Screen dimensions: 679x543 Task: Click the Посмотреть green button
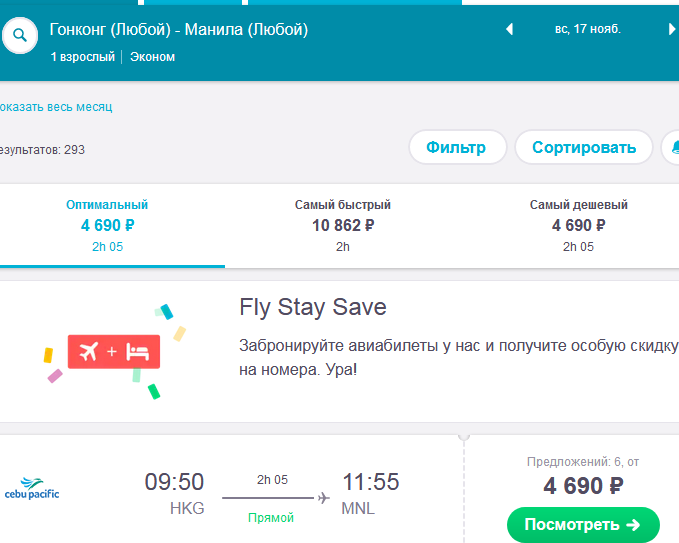583,525
